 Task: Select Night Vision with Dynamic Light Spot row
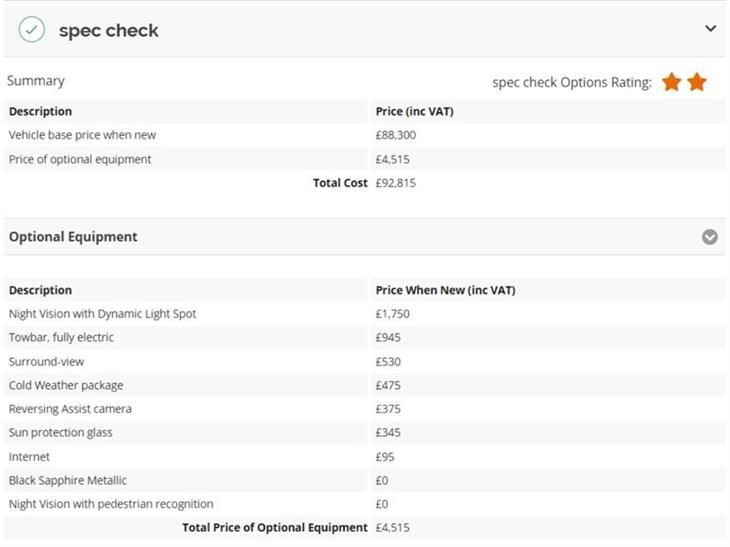365,314
